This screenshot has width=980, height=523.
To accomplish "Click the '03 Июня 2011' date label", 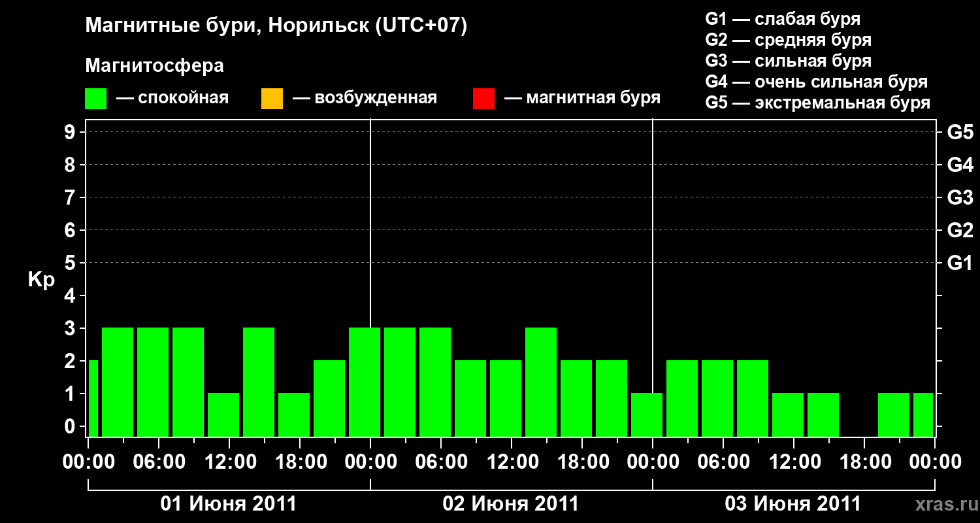I will click(793, 504).
